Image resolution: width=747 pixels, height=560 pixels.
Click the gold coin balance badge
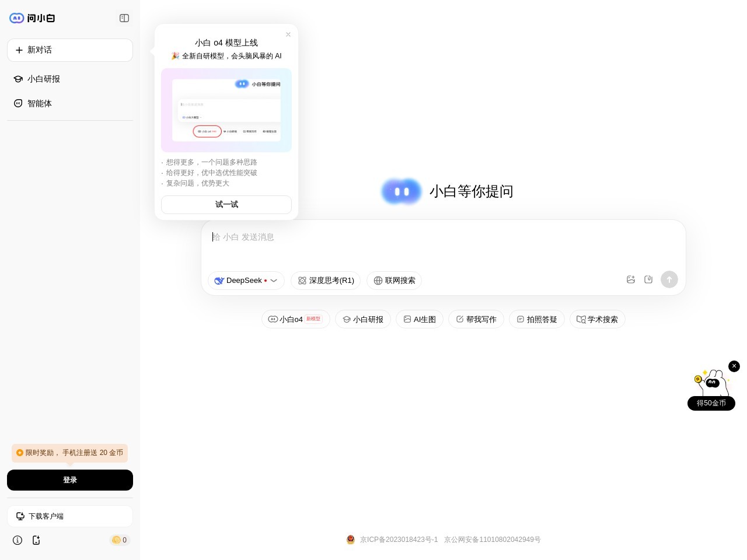(120, 540)
